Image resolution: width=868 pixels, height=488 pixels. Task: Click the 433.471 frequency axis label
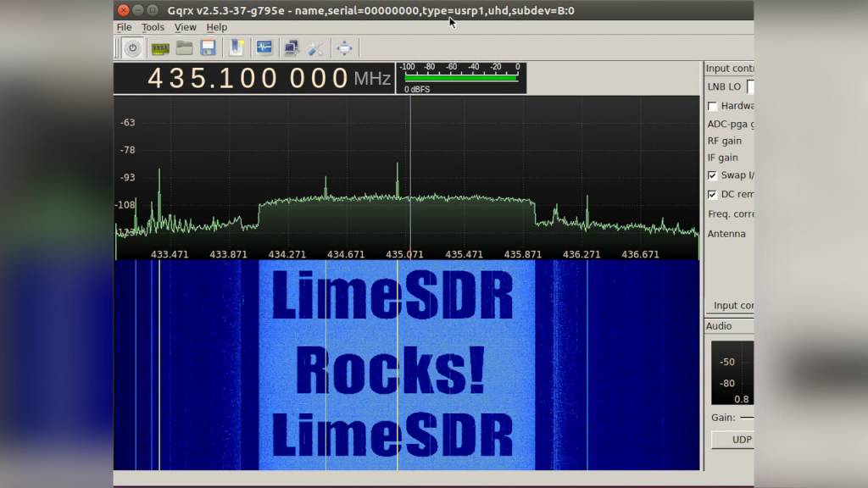coord(170,254)
